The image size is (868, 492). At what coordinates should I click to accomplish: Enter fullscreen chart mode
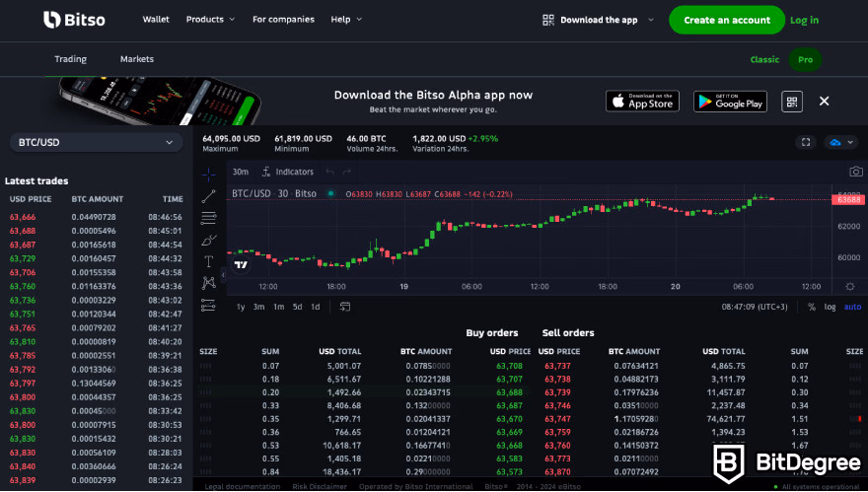[806, 142]
